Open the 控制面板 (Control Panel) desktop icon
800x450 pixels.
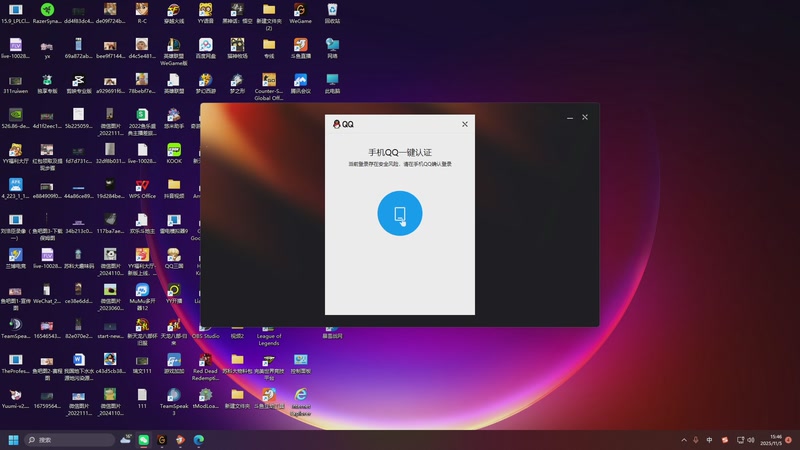[301, 364]
